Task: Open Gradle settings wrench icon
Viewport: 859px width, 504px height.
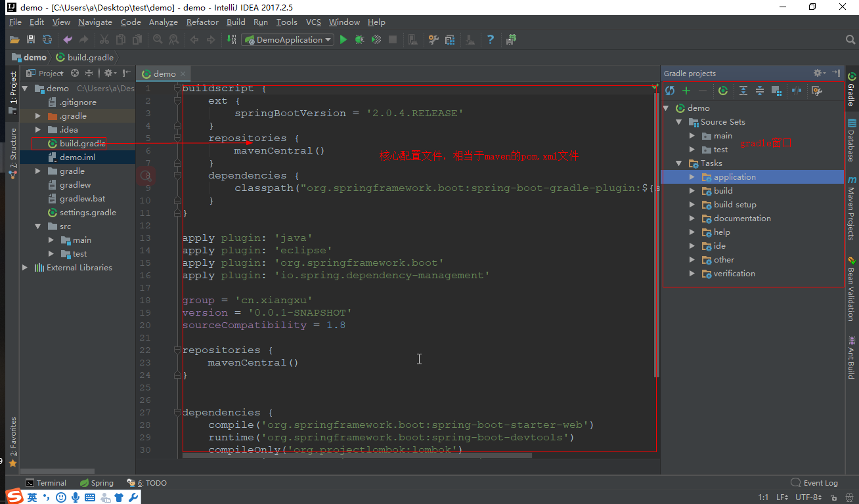Action: [x=817, y=91]
